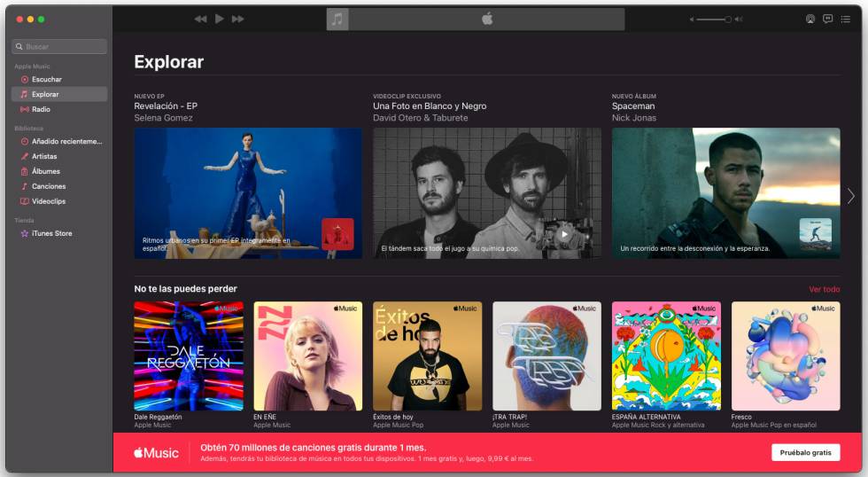
Task: Click the low volume speaker icon
Action: 692,20
